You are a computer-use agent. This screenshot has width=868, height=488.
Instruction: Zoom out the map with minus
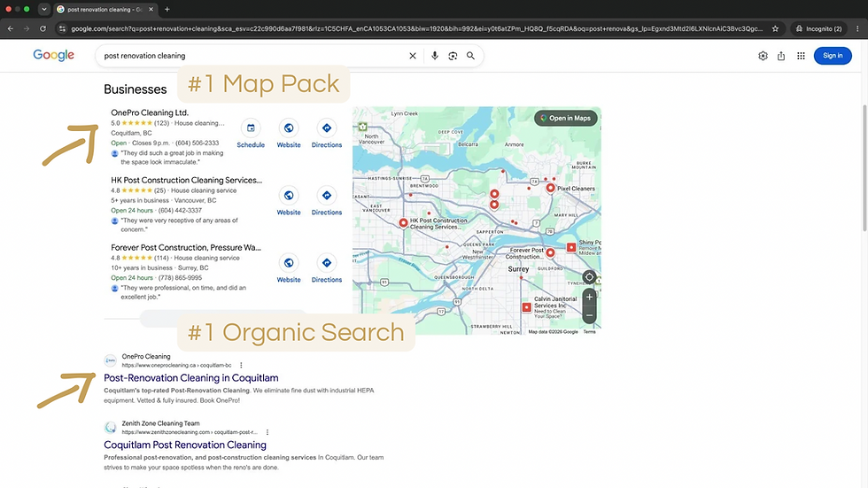click(x=590, y=315)
